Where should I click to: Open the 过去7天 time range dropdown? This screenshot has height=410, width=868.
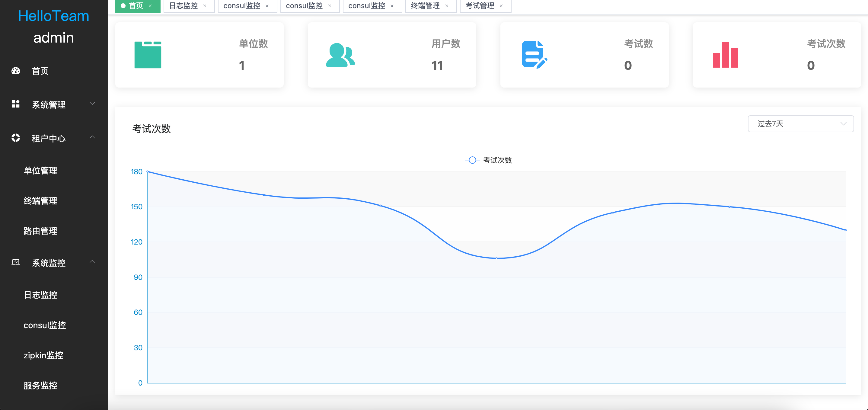click(x=801, y=124)
